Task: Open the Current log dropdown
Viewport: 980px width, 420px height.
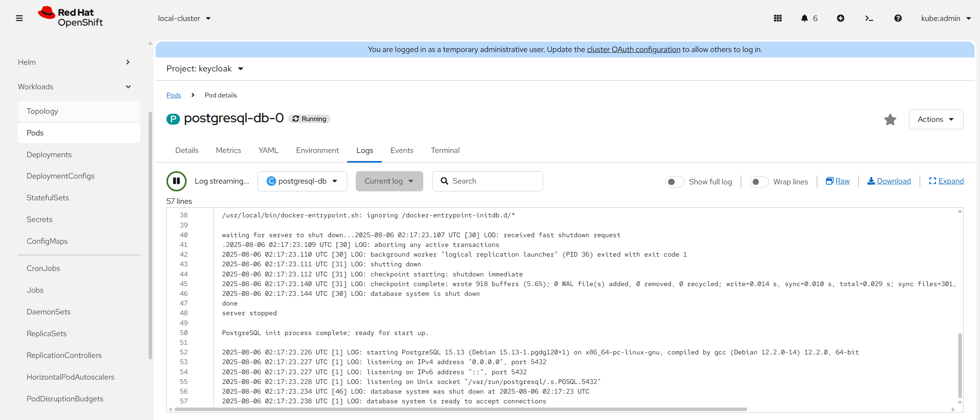Action: coord(389,181)
